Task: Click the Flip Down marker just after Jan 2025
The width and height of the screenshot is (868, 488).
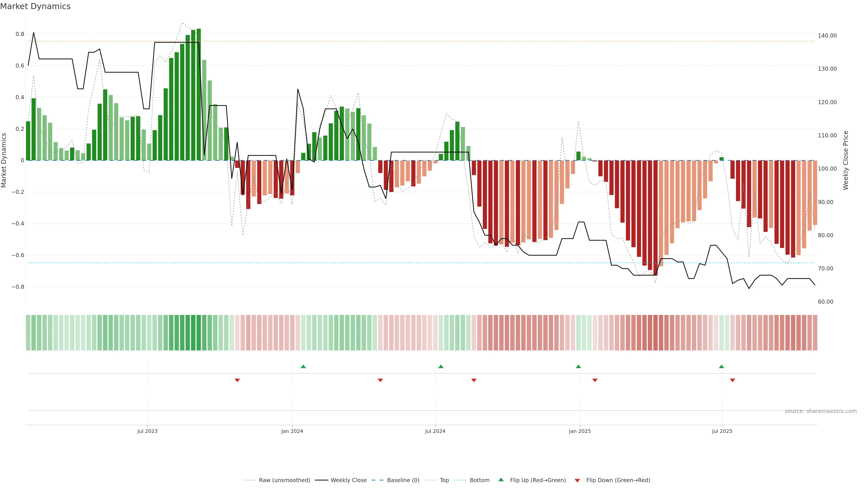Action: [595, 380]
